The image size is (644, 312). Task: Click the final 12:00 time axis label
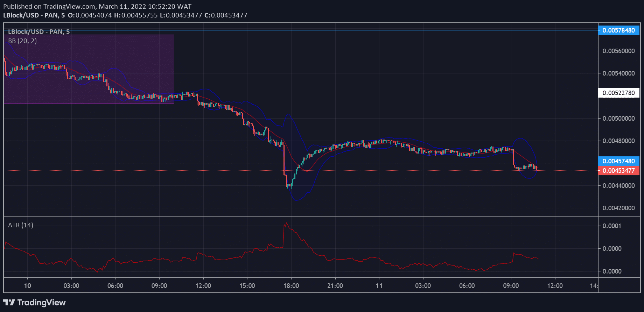click(x=555, y=286)
